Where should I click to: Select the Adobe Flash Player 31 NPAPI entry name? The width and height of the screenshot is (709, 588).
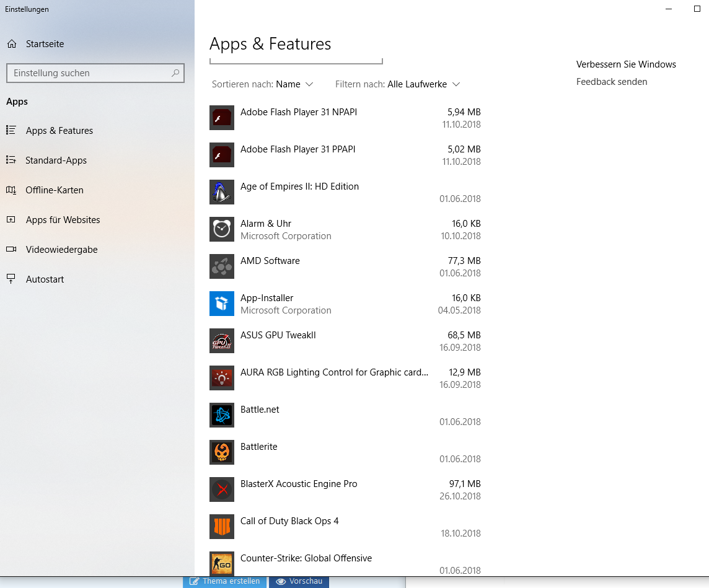coord(299,112)
